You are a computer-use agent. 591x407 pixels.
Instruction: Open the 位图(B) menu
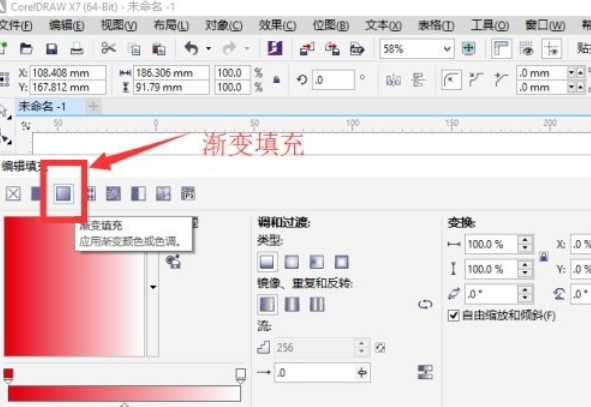click(x=331, y=25)
